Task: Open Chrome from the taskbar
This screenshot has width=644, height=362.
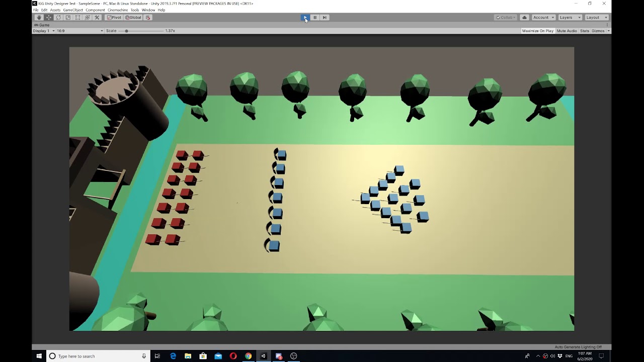Action: point(248,356)
